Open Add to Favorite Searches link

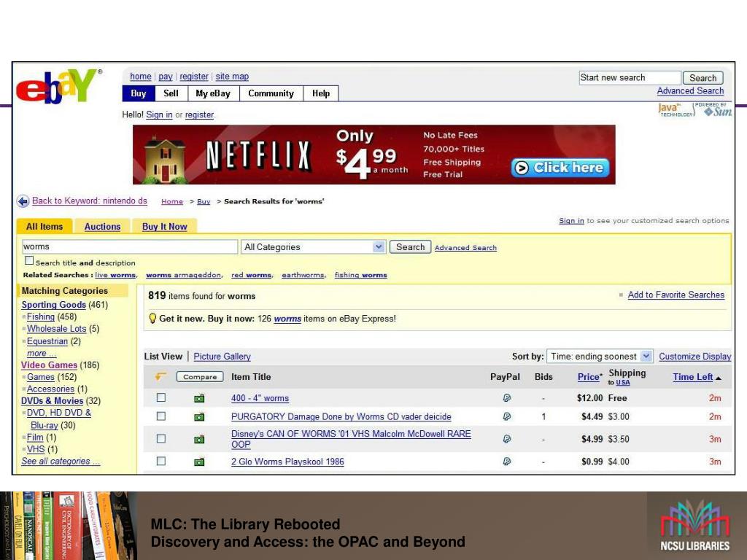pos(676,295)
